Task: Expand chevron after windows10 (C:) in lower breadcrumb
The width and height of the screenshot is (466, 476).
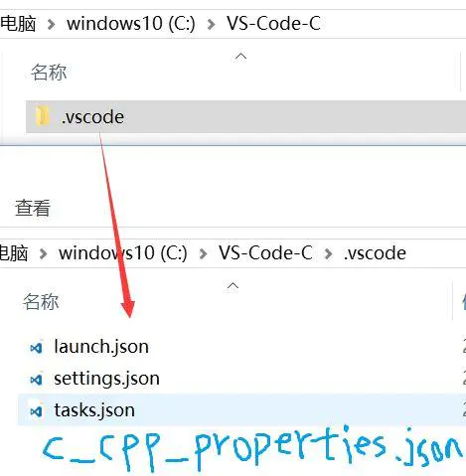Action: pyautogui.click(x=203, y=254)
